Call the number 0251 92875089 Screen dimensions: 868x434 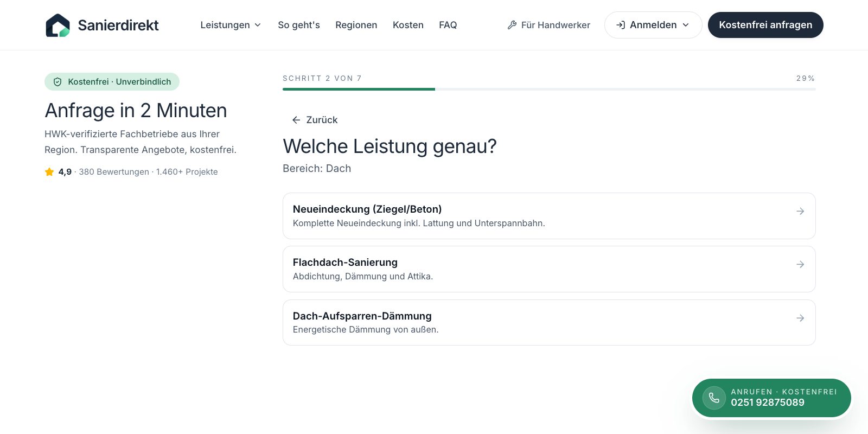[x=768, y=403]
